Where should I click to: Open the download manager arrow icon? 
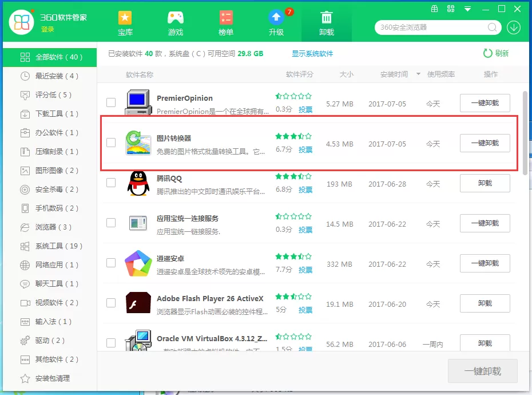point(514,27)
